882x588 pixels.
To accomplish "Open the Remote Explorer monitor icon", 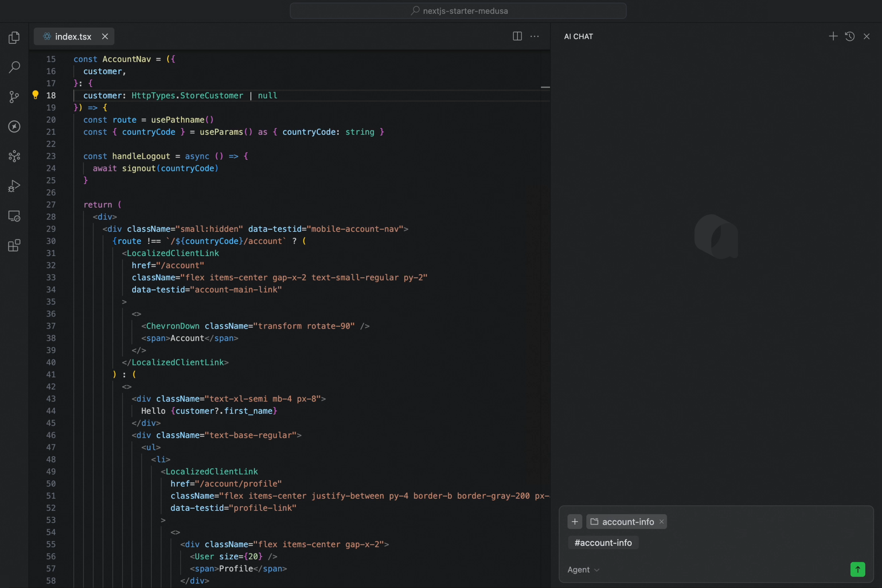I will tap(14, 216).
